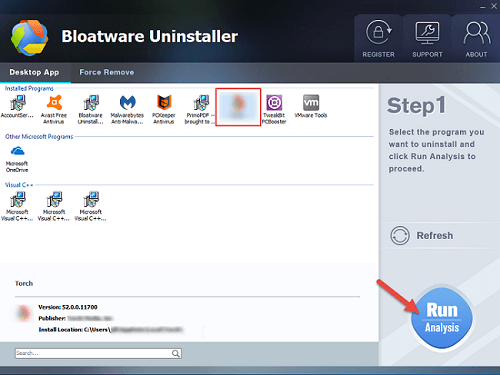Open the Register icon button
Screen dimensions: 500x375
[378, 39]
